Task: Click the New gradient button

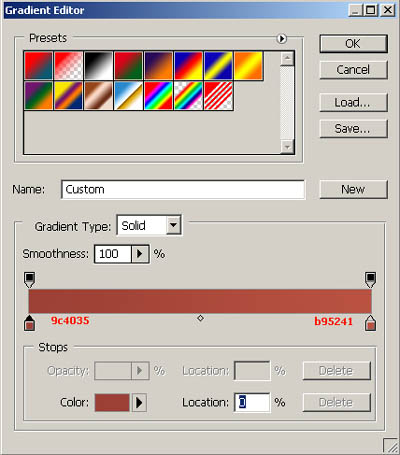Action: 353,189
